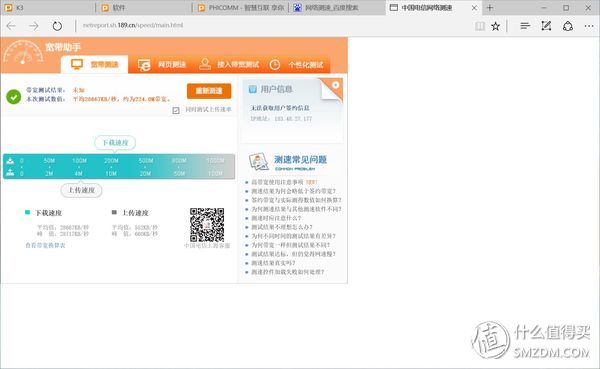Open FAQ 测试结果达标，但仍觉得网速慢
600x369 pixels.
click(x=293, y=254)
